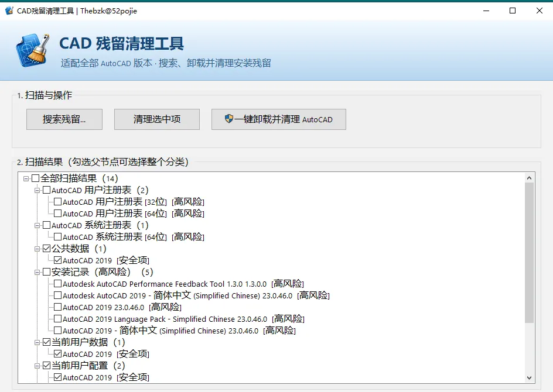Select the AutoCAD 用户注册表 [32位] [高风险] row text
Viewport: 553px width, 392px height.
[x=134, y=202]
